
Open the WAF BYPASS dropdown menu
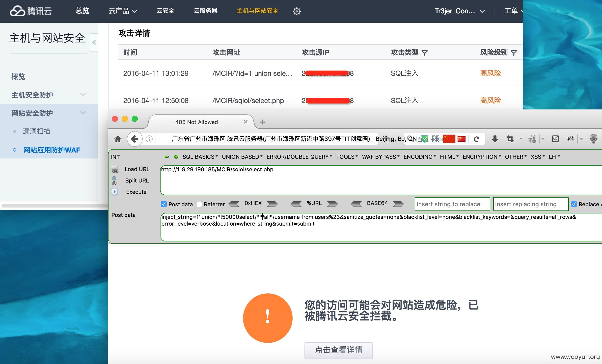(381, 157)
